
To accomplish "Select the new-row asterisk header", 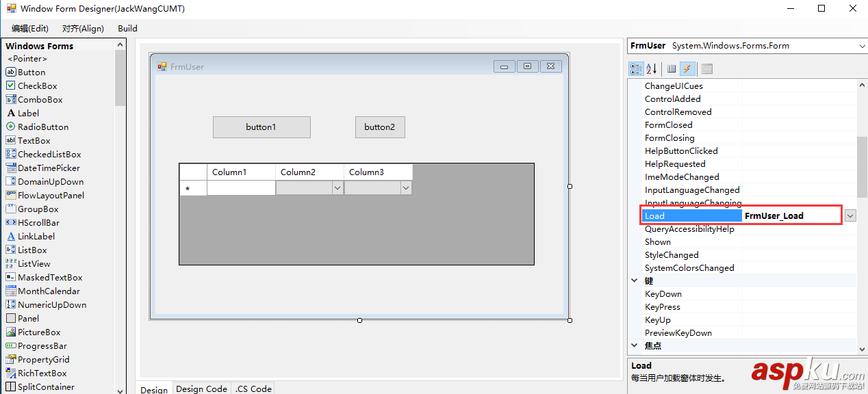I will coord(193,187).
